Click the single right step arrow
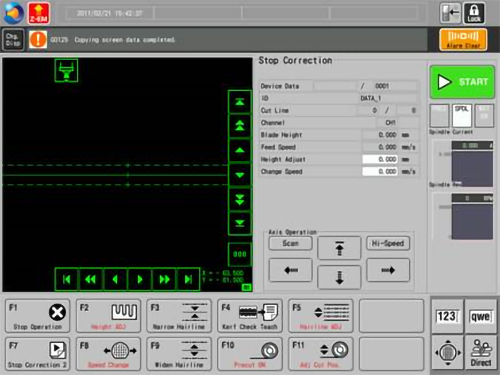500x375 pixels. (x=140, y=279)
